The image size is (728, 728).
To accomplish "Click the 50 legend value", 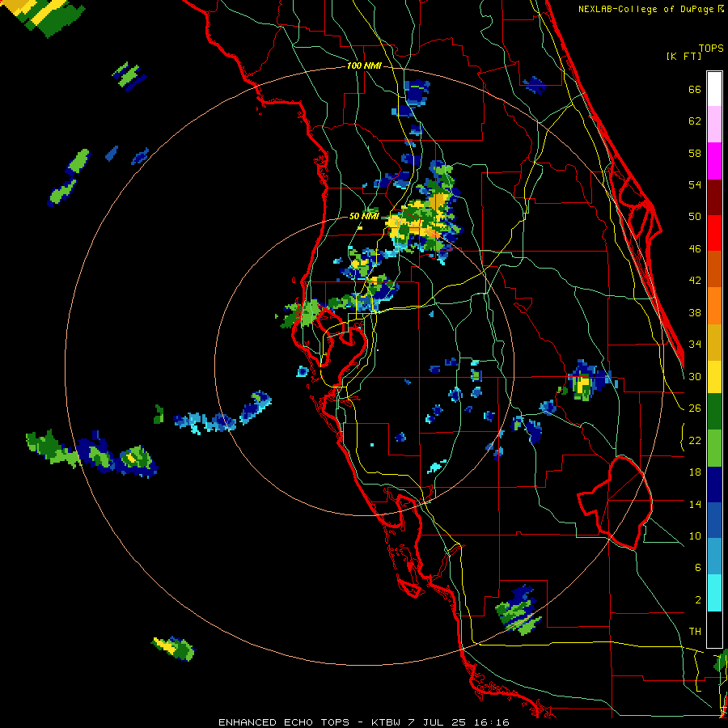I will [x=695, y=217].
